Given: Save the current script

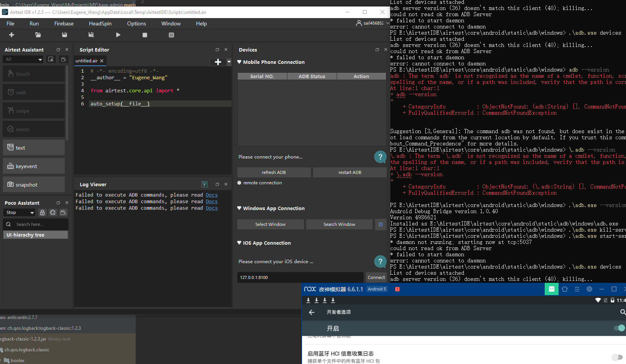Looking at the screenshot, I should pos(64,35).
